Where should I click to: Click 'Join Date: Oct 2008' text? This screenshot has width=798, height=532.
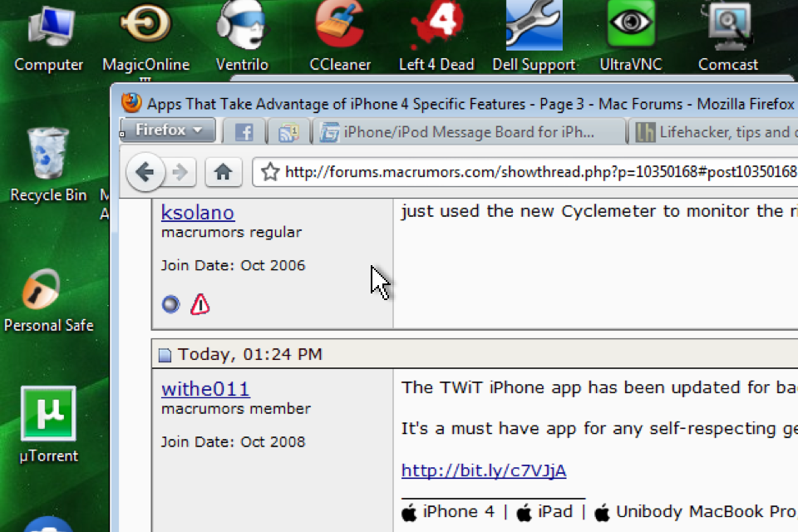233,442
